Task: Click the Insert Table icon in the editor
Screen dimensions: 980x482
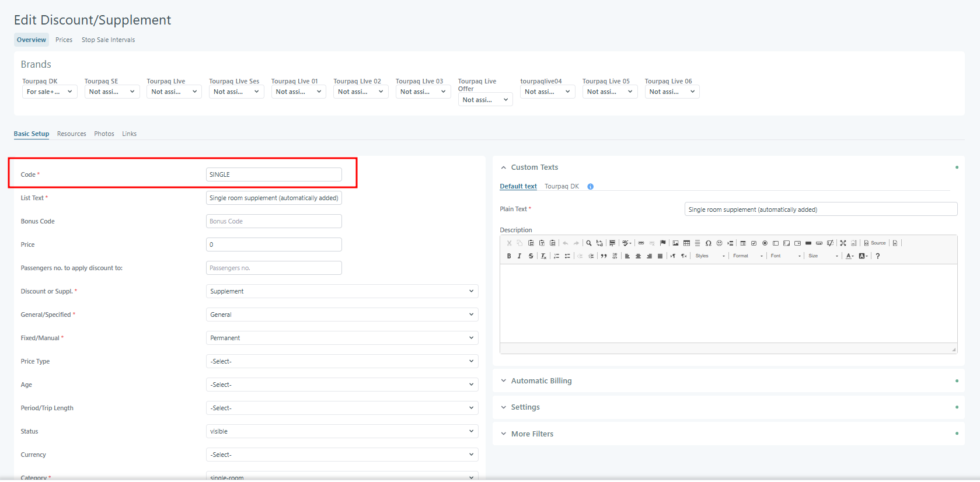Action: tap(686, 243)
